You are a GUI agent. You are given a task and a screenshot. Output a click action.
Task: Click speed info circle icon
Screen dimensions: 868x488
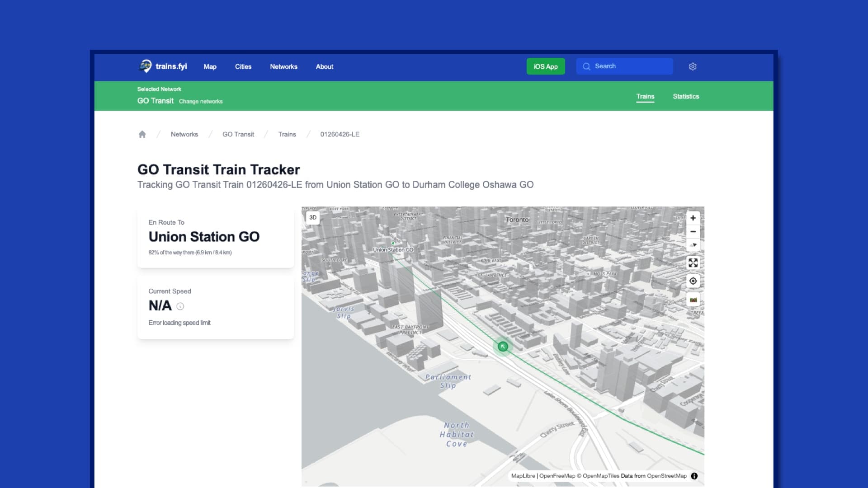point(180,306)
